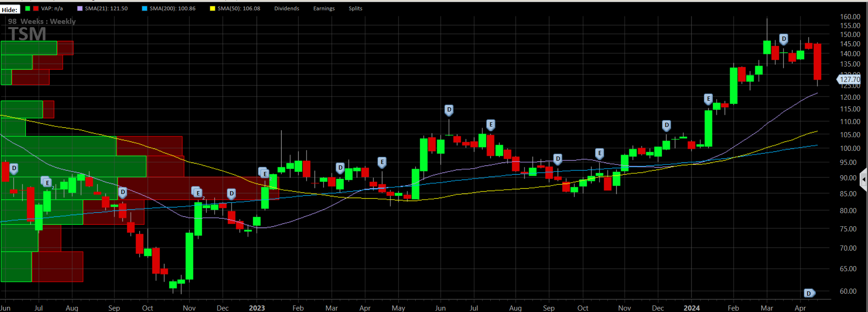868x312 pixels.
Task: Click the dividend marker above March 2024 candles
Action: click(784, 39)
